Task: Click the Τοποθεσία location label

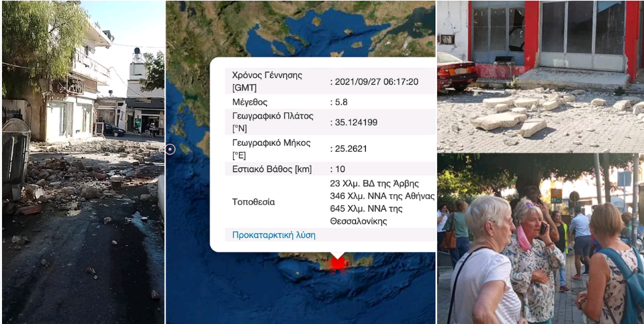Action: pyautogui.click(x=253, y=202)
